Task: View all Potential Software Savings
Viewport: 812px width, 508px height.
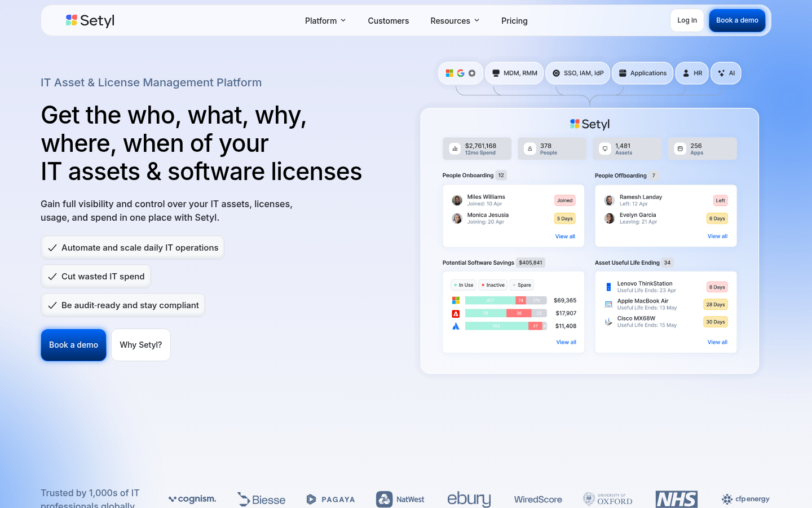Action: (566, 342)
